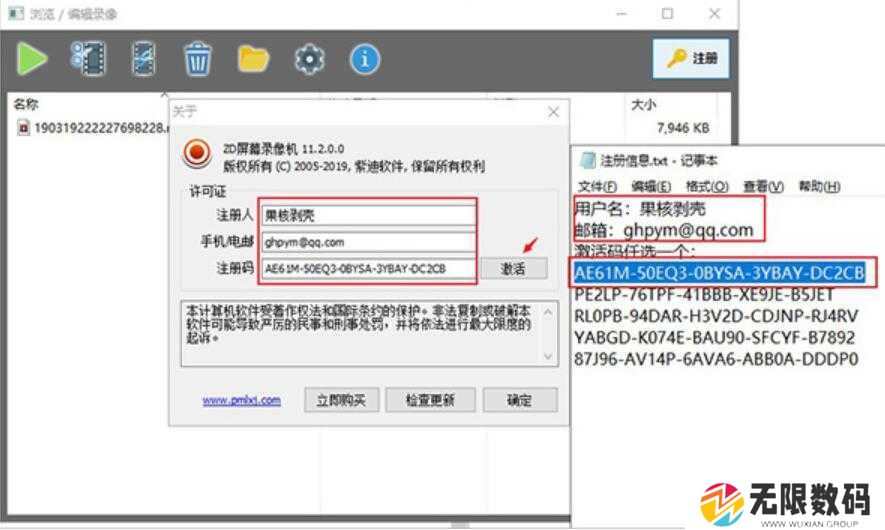Image resolution: width=885 pixels, height=530 pixels.
Task: Click the 检查更新 button
Action: tap(430, 400)
